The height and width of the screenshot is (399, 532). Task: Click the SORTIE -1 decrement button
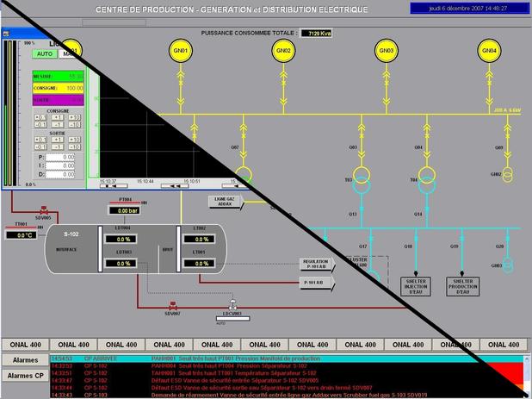(x=58, y=147)
